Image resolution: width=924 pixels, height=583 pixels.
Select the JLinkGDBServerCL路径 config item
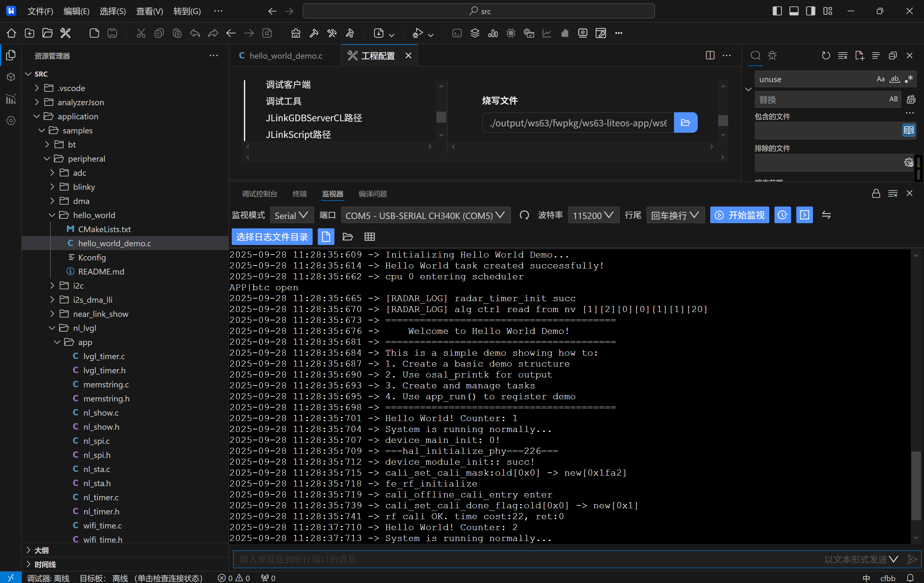314,118
